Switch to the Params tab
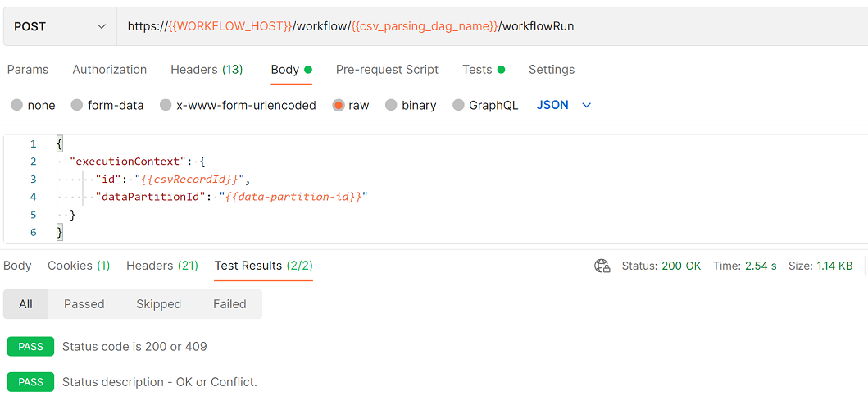 point(28,70)
